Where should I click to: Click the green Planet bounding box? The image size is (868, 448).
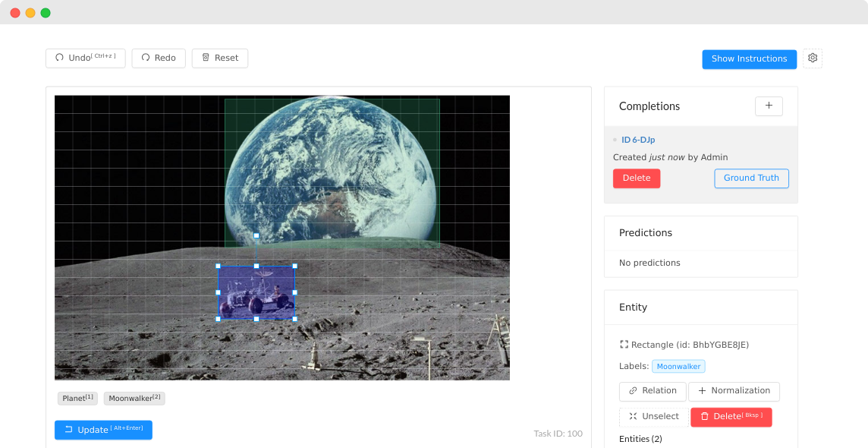pyautogui.click(x=332, y=152)
